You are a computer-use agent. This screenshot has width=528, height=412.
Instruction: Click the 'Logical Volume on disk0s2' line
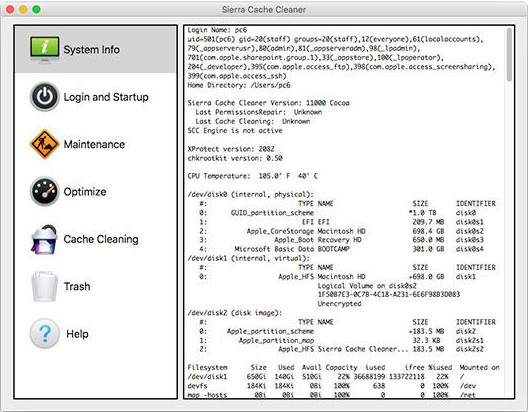[x=367, y=286]
